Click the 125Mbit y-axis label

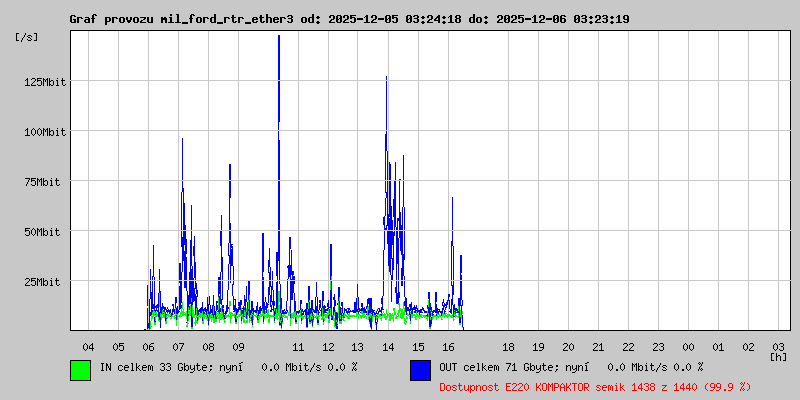[44, 82]
